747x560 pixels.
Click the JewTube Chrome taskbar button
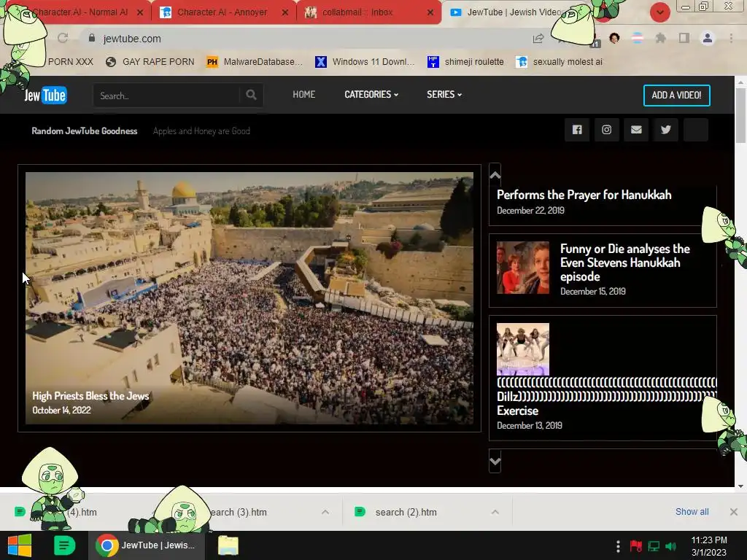click(146, 545)
